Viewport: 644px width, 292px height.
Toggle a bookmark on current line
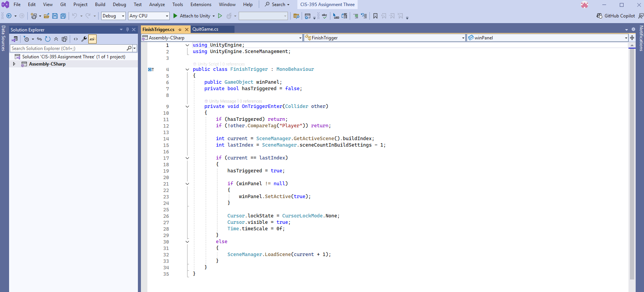375,16
